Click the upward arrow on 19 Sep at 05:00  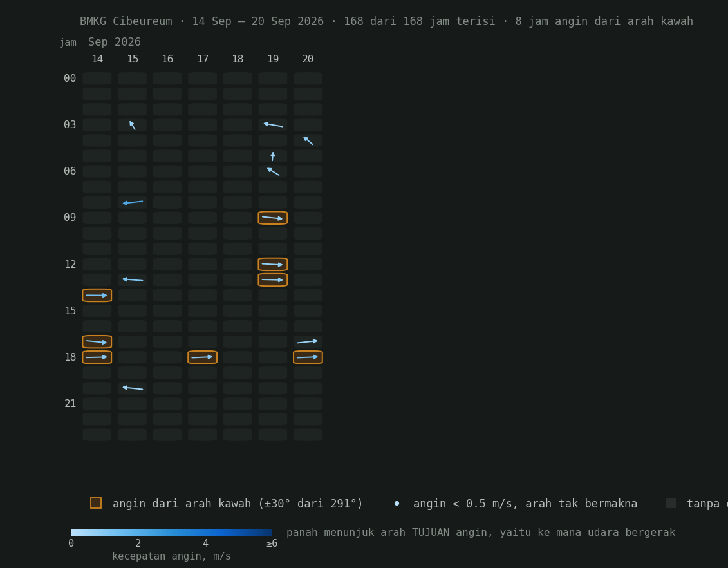point(272,156)
